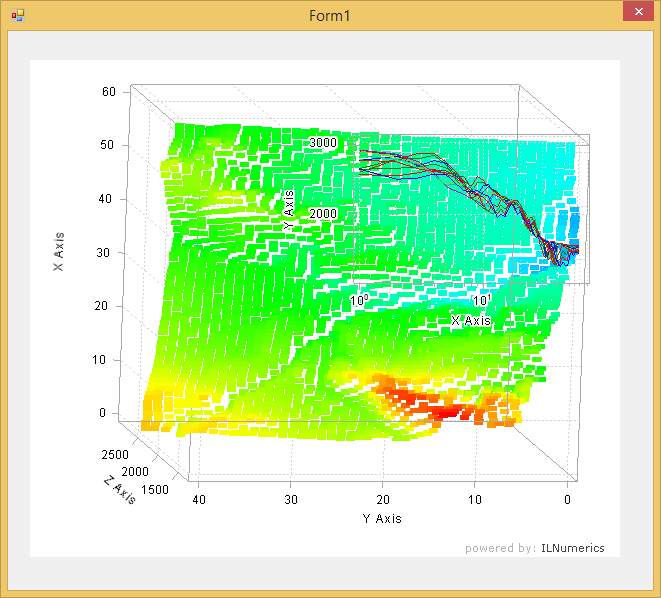The height and width of the screenshot is (598, 661).
Task: Click the bottom Y axis tick label 30
Action: pos(291,500)
